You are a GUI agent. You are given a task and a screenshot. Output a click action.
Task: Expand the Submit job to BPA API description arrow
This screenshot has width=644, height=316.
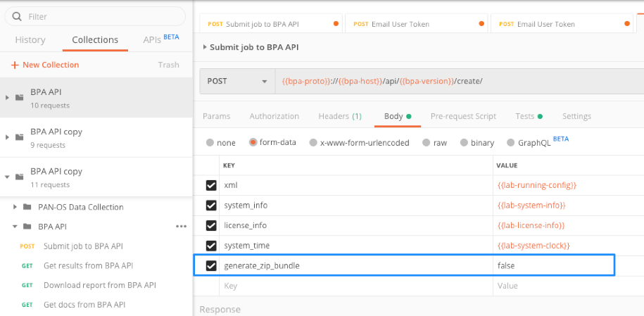click(x=204, y=47)
